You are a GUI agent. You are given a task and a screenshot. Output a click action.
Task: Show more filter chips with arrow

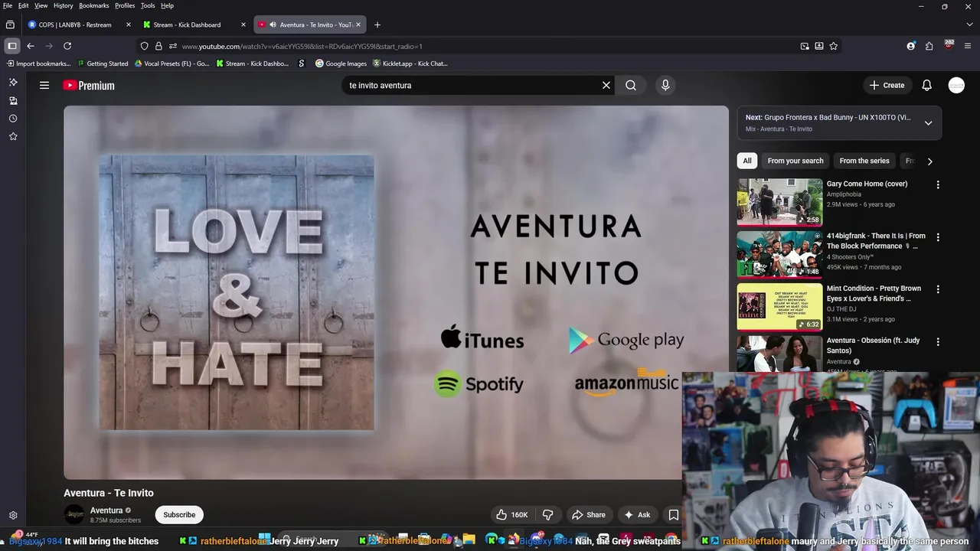point(929,161)
